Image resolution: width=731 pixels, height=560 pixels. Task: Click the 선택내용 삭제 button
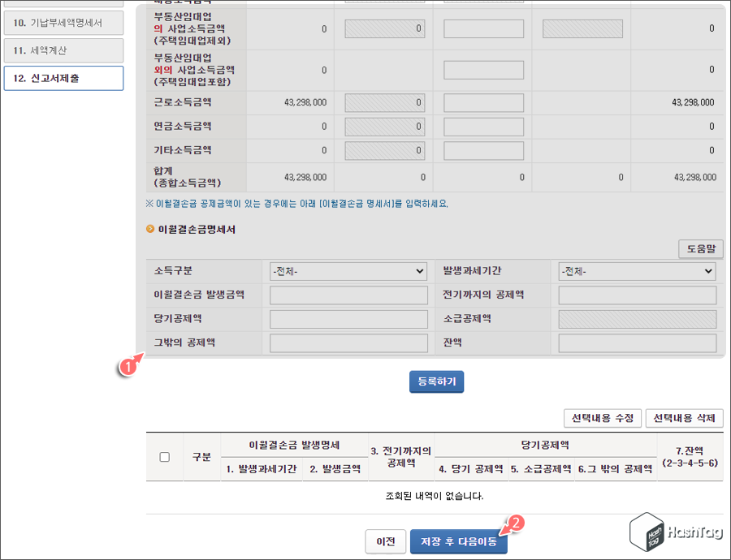click(682, 418)
